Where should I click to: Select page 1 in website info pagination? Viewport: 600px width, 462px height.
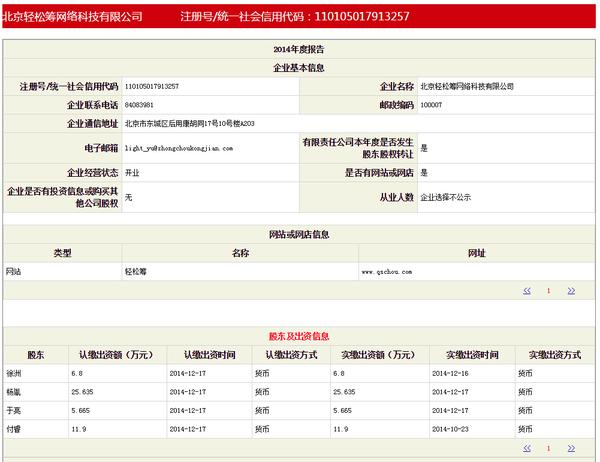click(548, 291)
